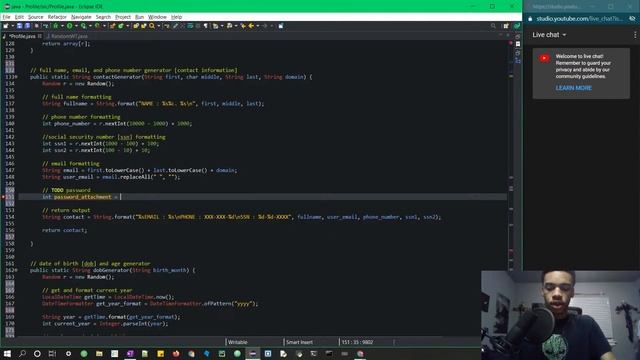Click the Open Type toolbar icon
The width and height of the screenshot is (640, 360).
point(136,26)
